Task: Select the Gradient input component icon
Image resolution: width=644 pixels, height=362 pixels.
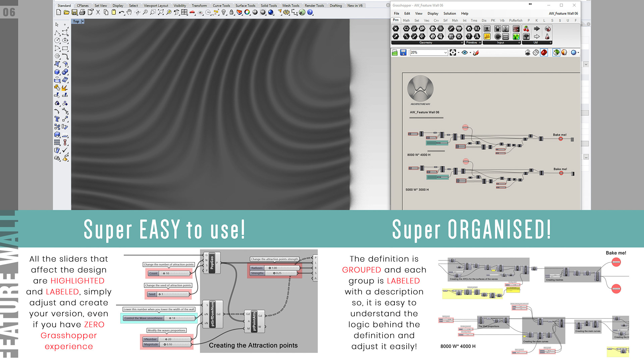Action: (516, 29)
